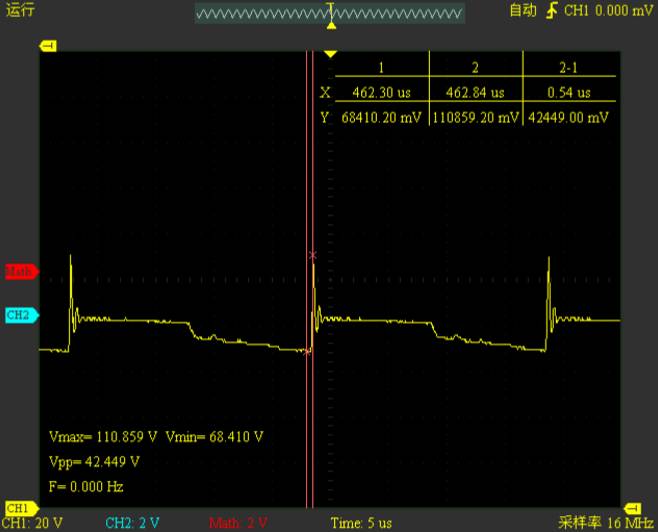
Task: Open the CH2 2 V scale setting
Action: (x=133, y=523)
